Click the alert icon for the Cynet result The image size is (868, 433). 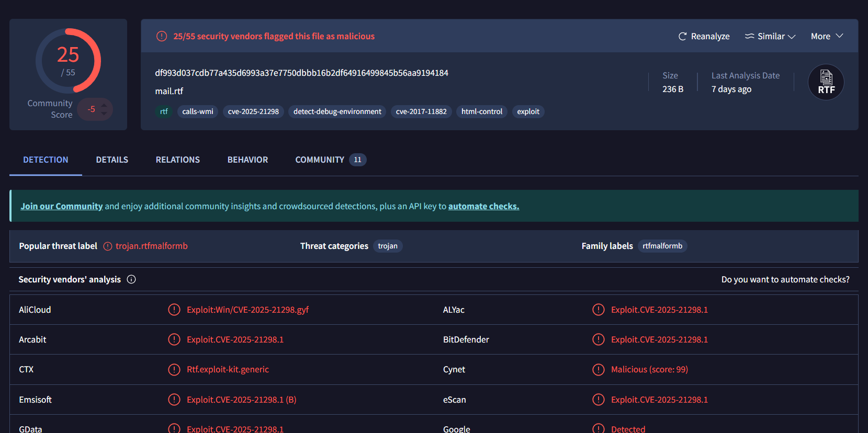pos(598,369)
